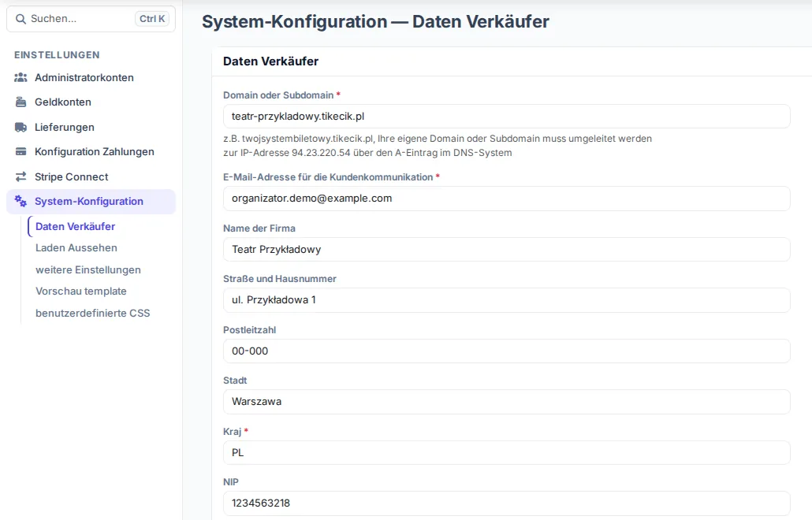Open Geldkonten settings

coord(91,102)
